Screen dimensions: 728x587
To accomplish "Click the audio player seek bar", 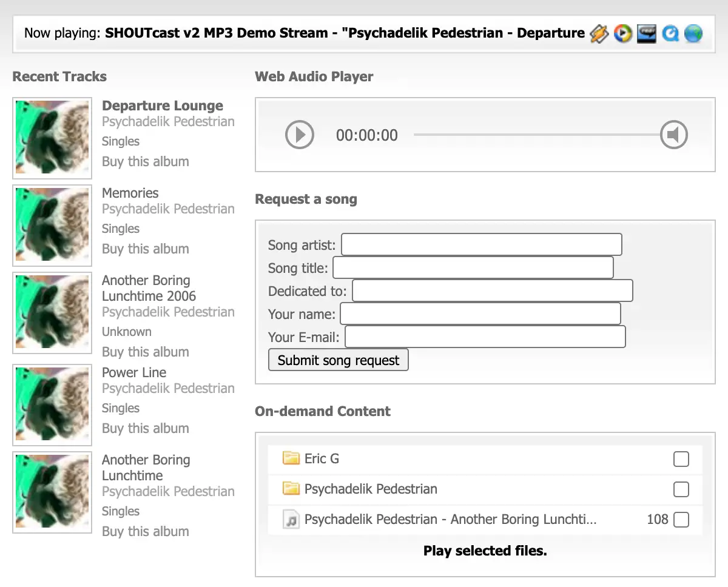I will pos(537,135).
